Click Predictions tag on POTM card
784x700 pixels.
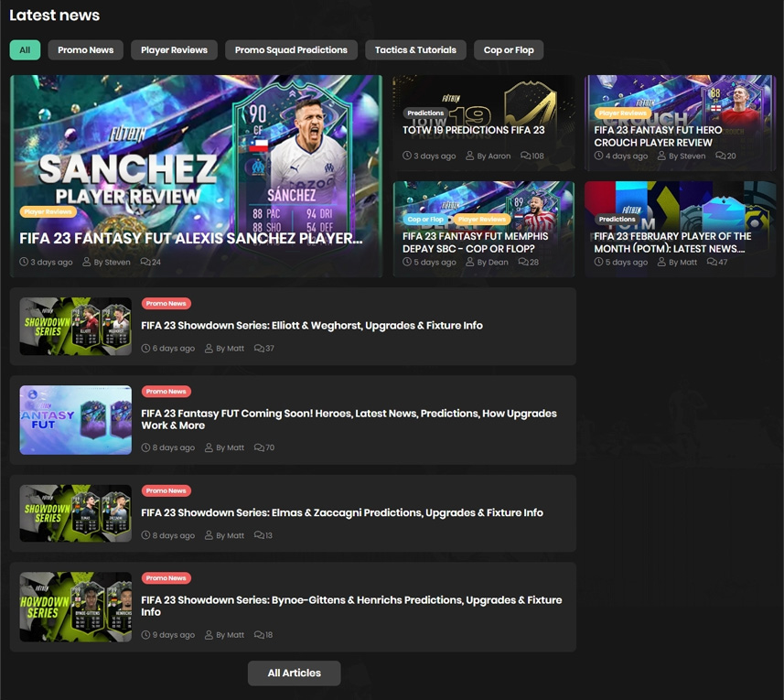tap(617, 219)
